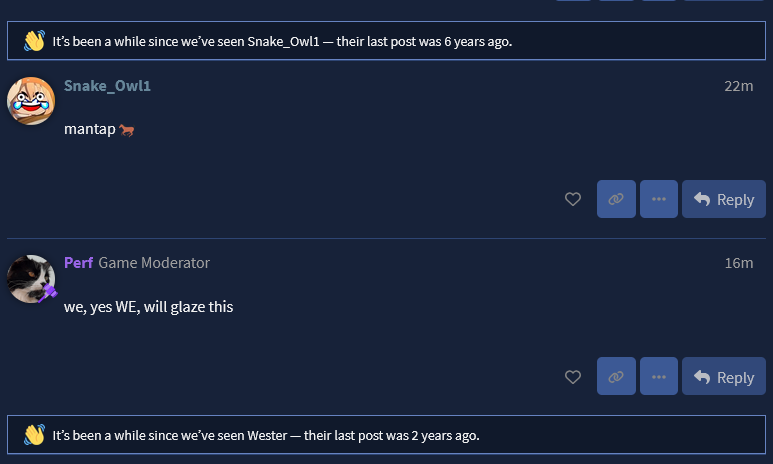This screenshot has height=464, width=773.
Task: Click the waving hand in Snake_Owl1 notice
Action: [x=35, y=41]
